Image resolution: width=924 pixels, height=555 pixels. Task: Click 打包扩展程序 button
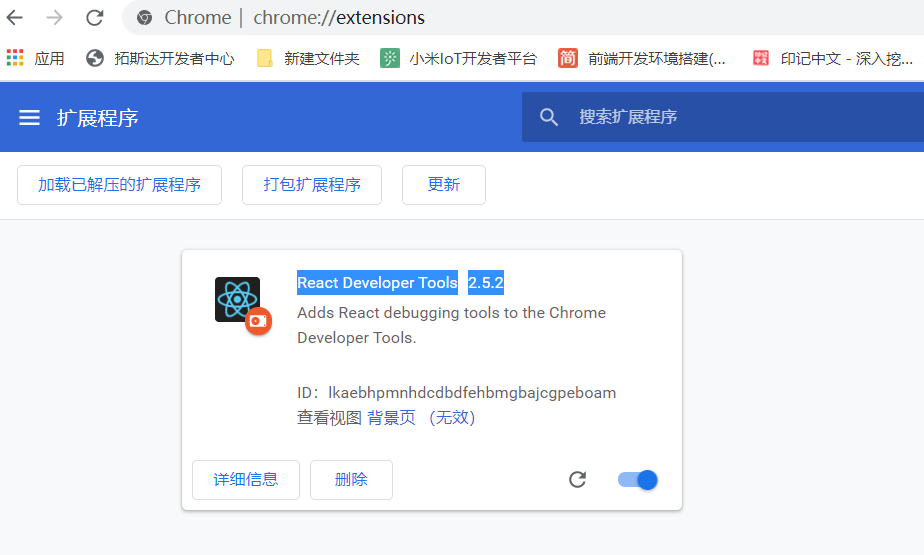click(312, 185)
